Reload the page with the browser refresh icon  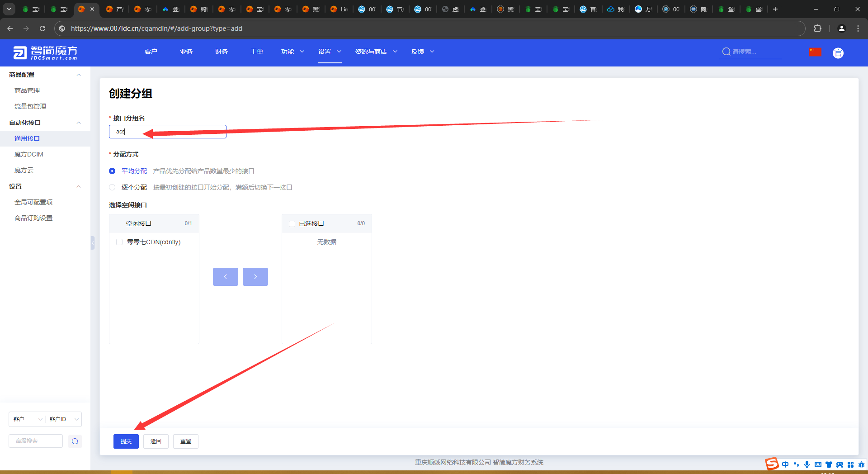[42, 28]
